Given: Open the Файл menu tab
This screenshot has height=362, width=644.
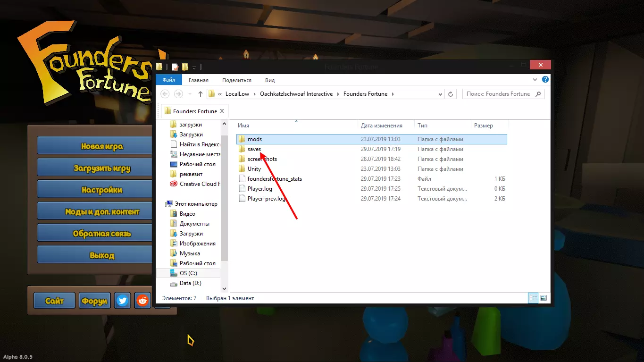Looking at the screenshot, I should tap(168, 80).
